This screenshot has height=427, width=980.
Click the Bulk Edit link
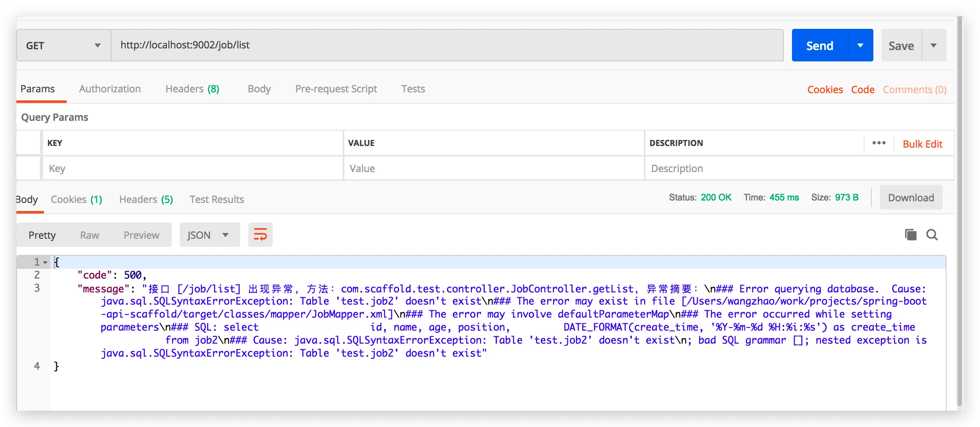pos(922,144)
